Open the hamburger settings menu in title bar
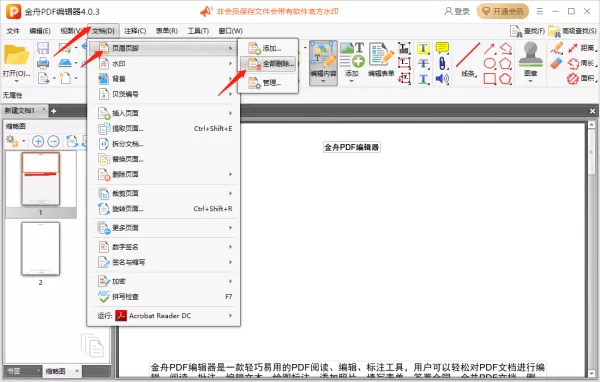Image resolution: width=600 pixels, height=382 pixels. point(540,11)
